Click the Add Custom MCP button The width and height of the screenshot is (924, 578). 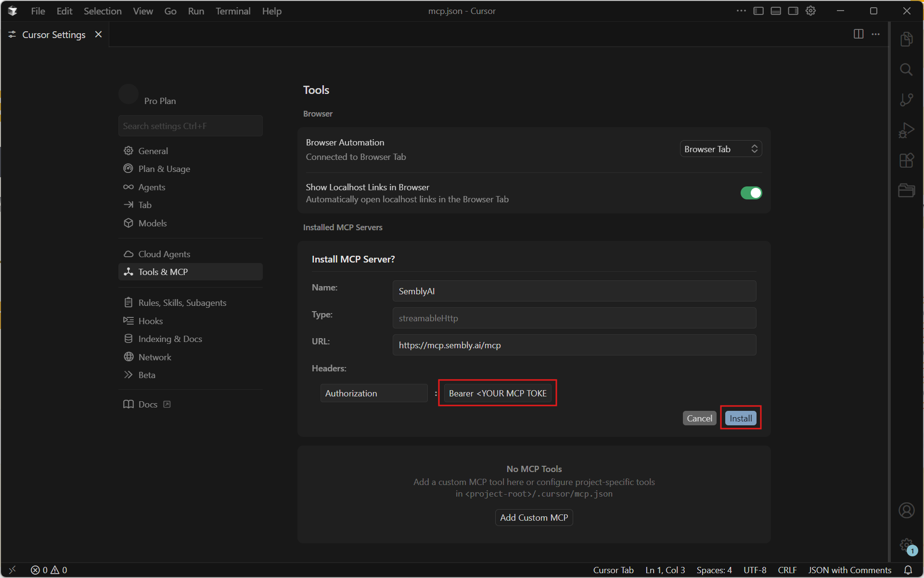534,517
